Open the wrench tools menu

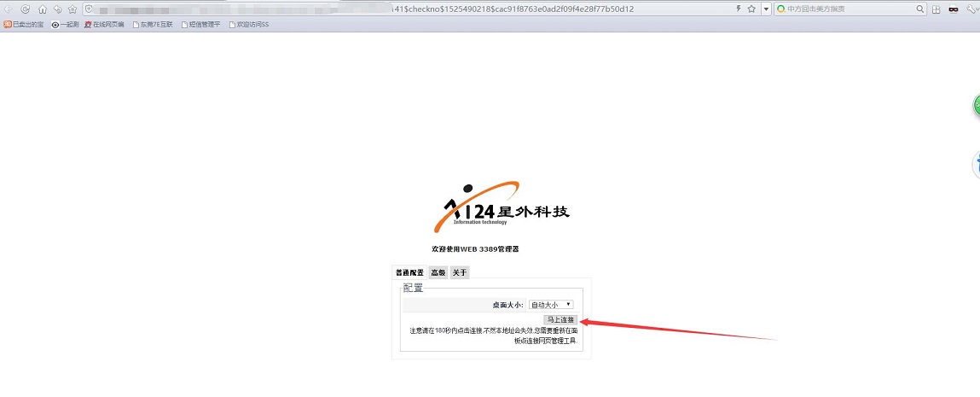click(x=971, y=9)
